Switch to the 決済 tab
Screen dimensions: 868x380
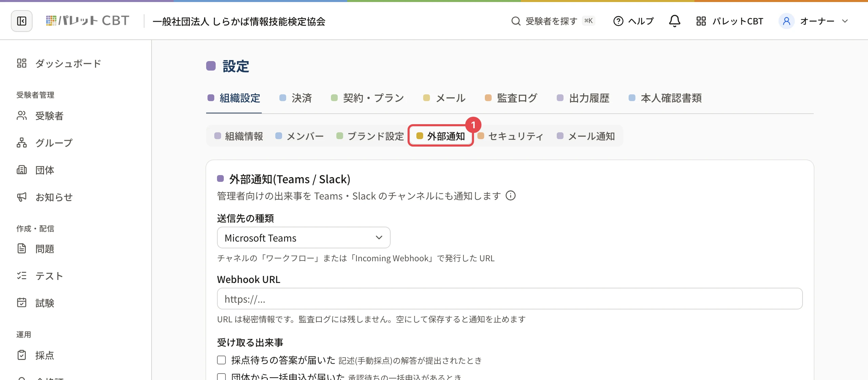coord(296,98)
